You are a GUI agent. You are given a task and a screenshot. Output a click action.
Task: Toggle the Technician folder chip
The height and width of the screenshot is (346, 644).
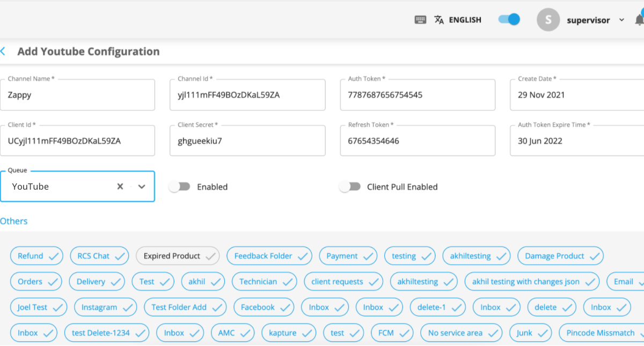[x=264, y=282]
